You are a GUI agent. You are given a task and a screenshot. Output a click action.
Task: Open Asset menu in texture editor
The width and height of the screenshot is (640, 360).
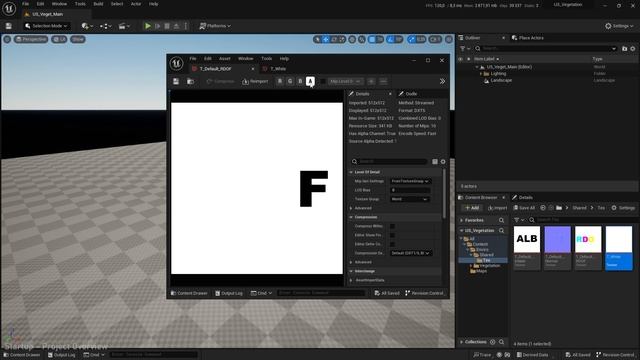[x=224, y=58]
